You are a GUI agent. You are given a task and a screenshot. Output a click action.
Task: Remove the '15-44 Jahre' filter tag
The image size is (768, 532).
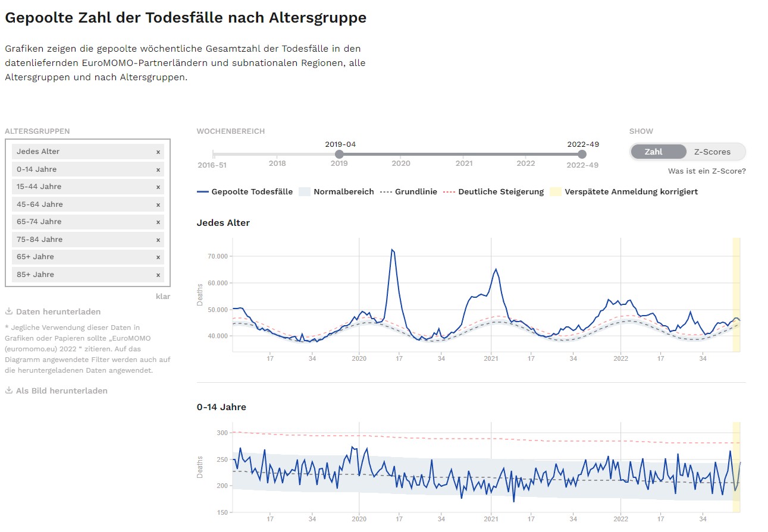pyautogui.click(x=158, y=187)
